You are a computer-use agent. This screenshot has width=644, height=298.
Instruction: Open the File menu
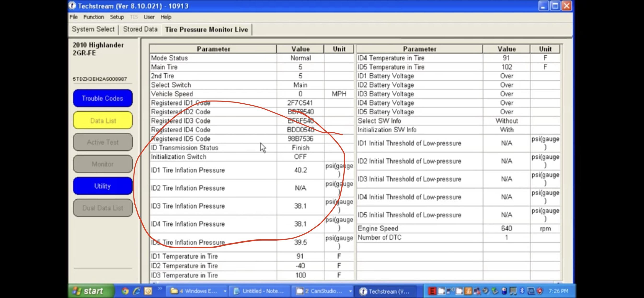(74, 17)
